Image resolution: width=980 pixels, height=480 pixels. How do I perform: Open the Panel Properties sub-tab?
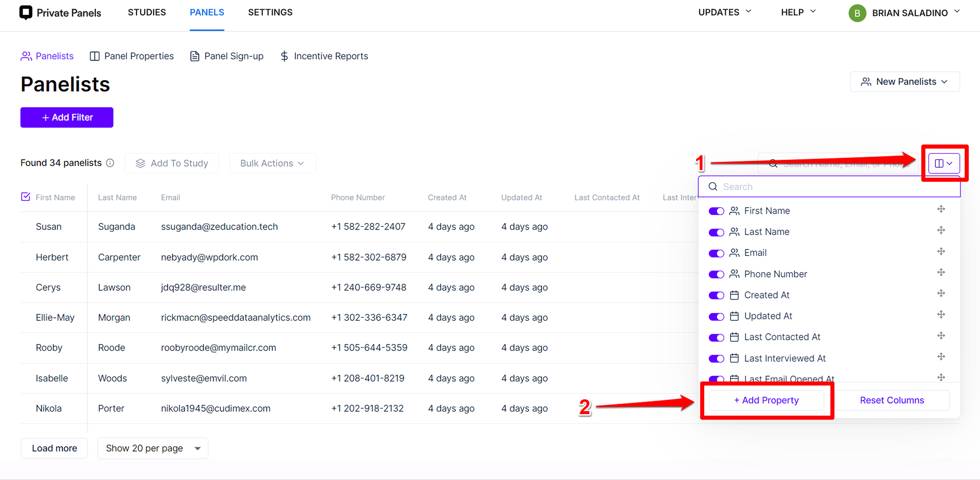pos(132,56)
